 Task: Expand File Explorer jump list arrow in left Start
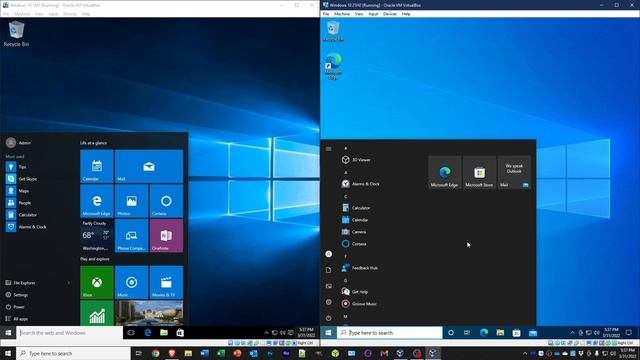(69, 283)
